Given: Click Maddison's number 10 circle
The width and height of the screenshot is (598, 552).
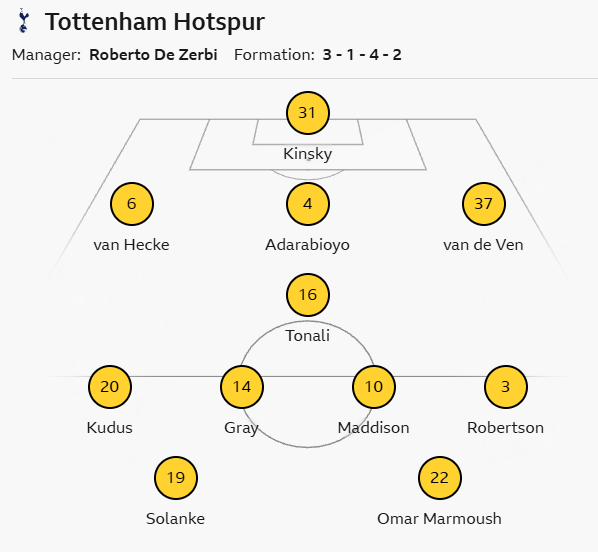Looking at the screenshot, I should 374,387.
